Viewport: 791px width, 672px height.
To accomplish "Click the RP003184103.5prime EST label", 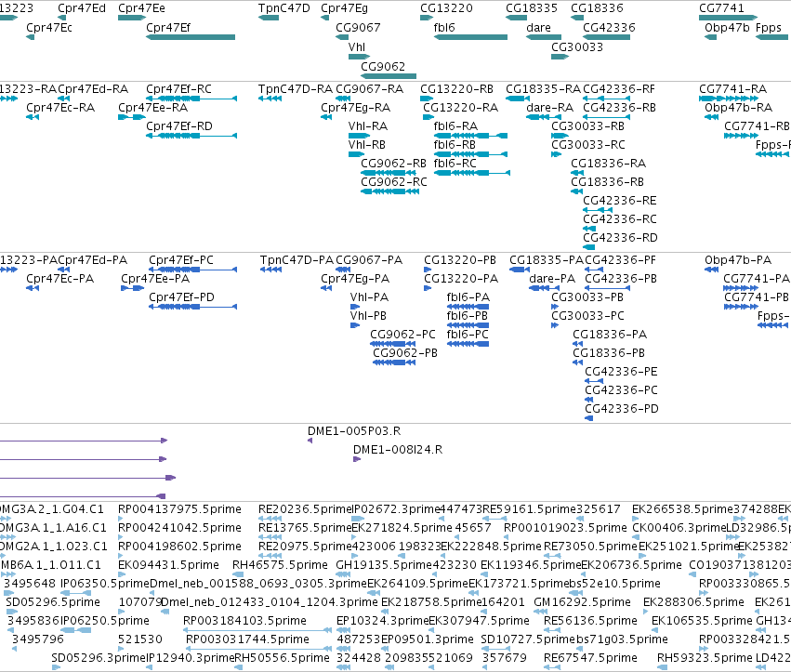I will (244, 621).
